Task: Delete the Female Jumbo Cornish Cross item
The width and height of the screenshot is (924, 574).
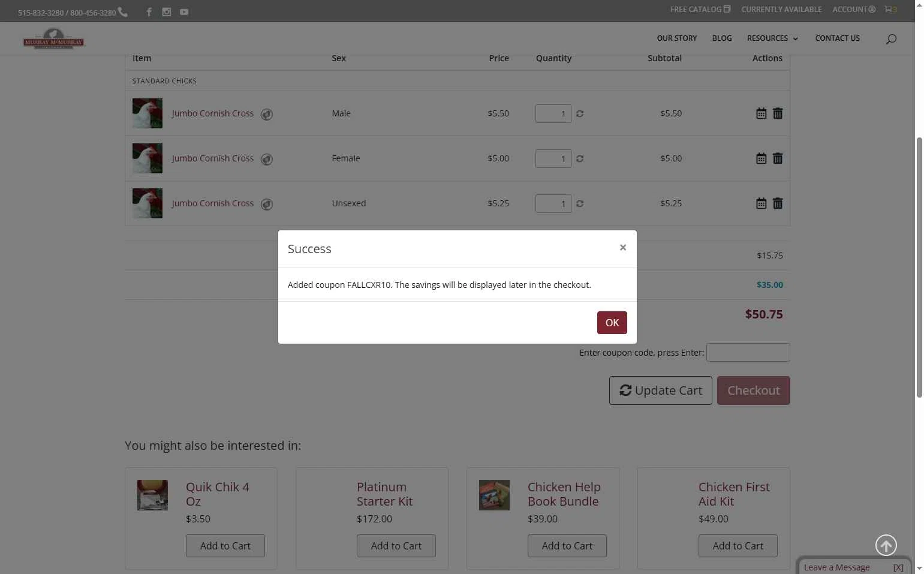Action: click(778, 158)
